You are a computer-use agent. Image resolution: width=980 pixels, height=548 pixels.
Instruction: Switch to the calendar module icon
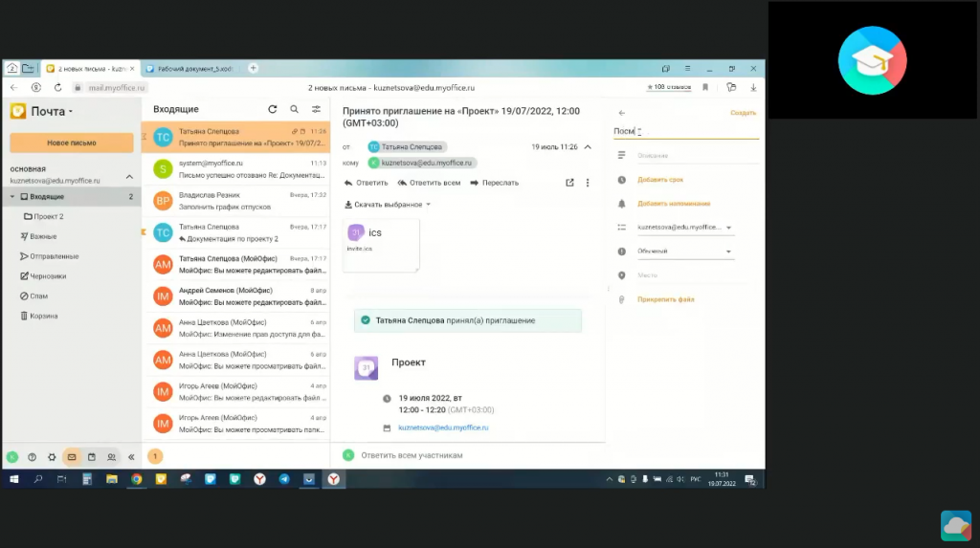coord(91,457)
